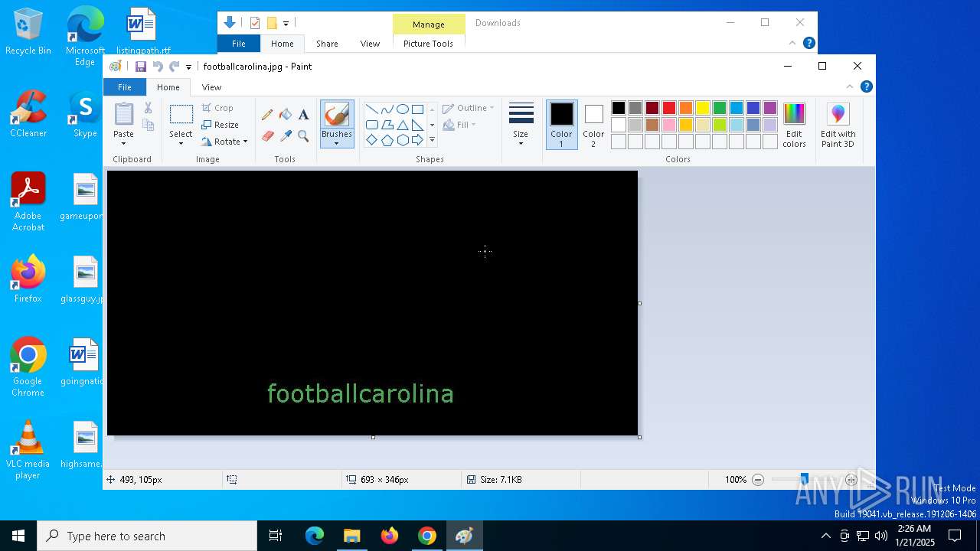Click the Windows search box
Image resolution: width=980 pixels, height=551 pixels.
point(147,536)
